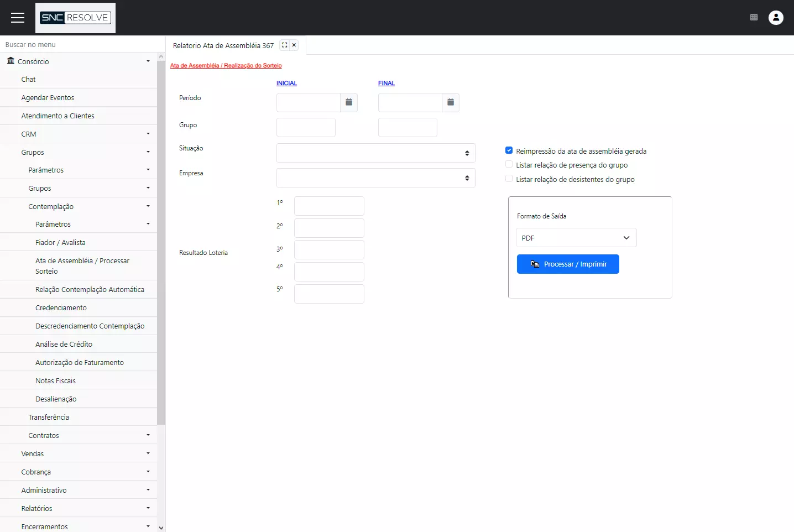
Task: Open calendar picker for FINAL period
Action: point(451,102)
